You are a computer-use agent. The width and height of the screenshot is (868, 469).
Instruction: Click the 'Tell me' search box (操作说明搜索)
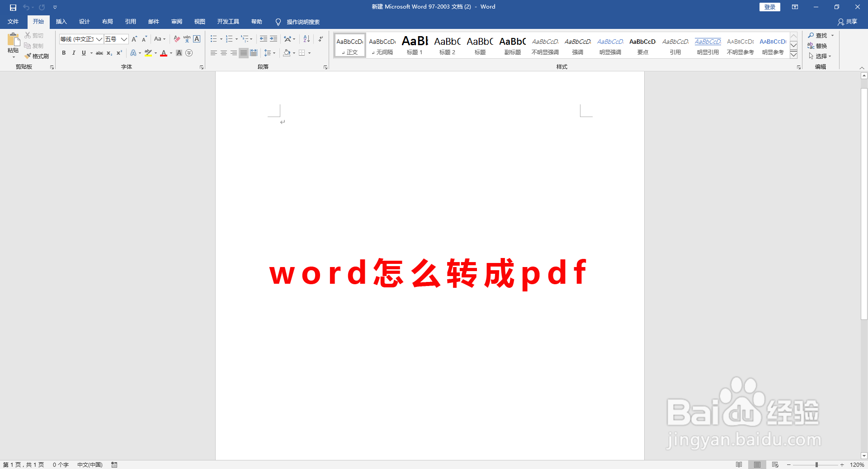298,22
